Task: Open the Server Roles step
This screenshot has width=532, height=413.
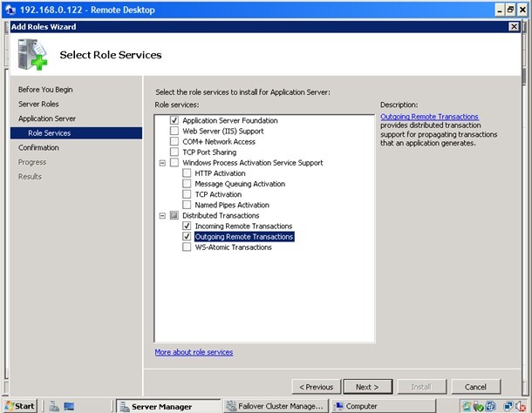Action: point(38,104)
